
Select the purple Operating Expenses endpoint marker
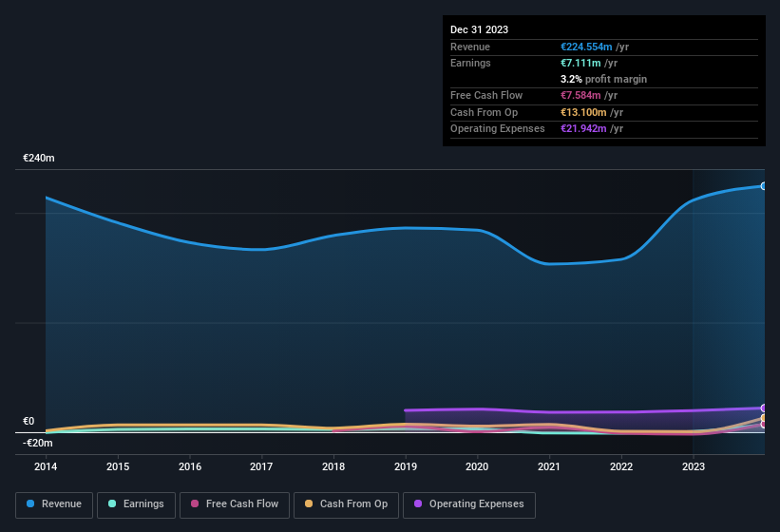pos(763,408)
